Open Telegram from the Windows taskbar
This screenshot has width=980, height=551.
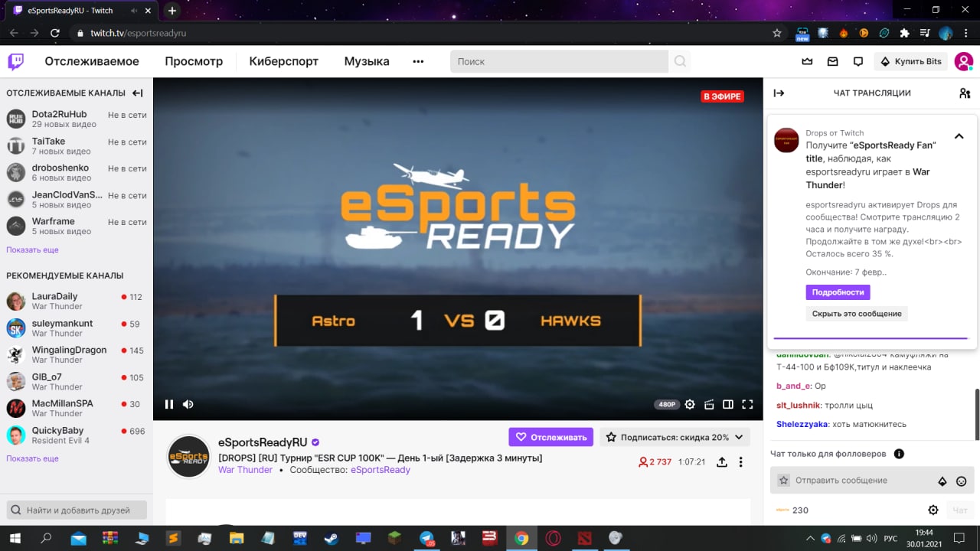(x=426, y=538)
